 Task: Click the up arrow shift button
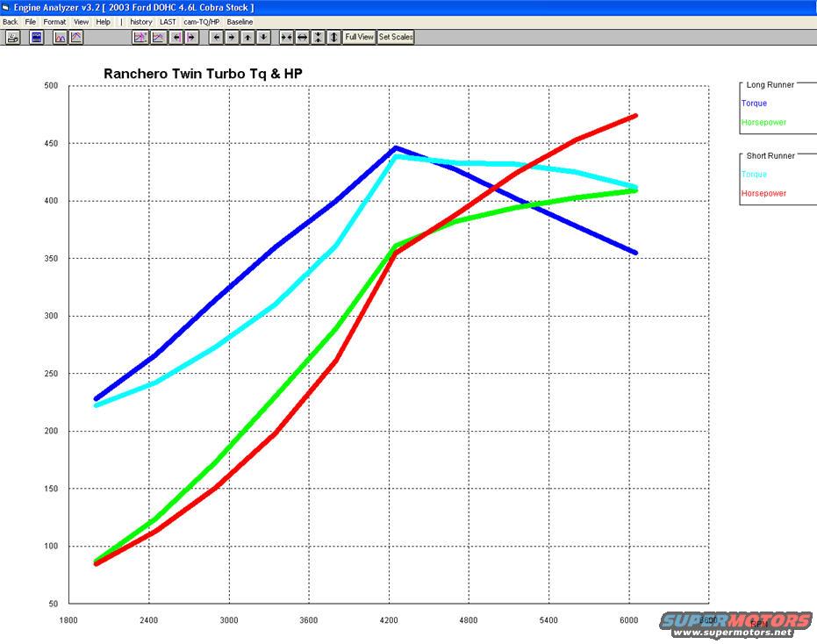pyautogui.click(x=247, y=37)
